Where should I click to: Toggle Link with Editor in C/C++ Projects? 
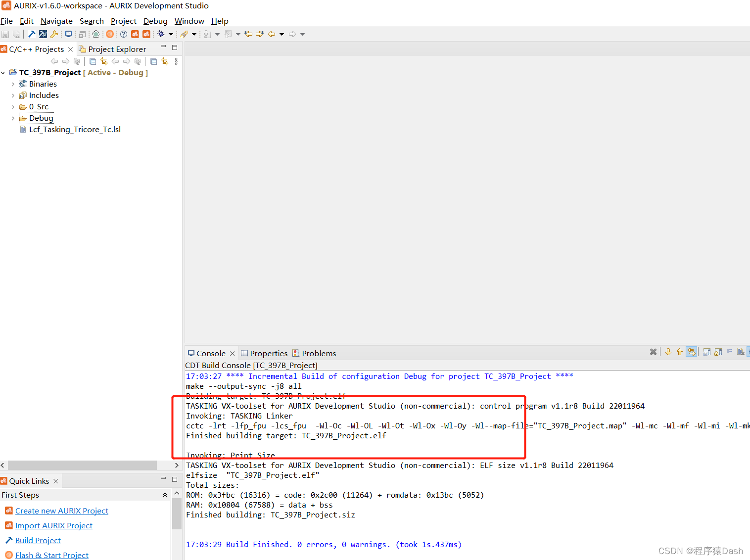pos(104,61)
